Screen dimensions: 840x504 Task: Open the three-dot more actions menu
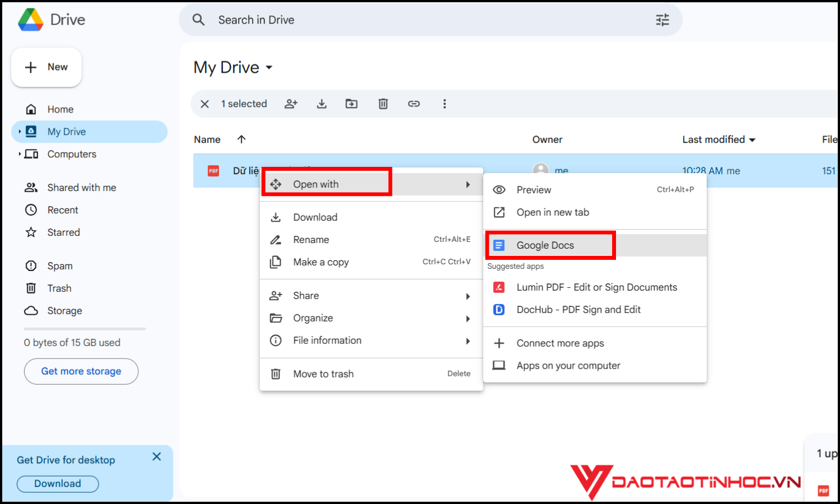[x=445, y=104]
